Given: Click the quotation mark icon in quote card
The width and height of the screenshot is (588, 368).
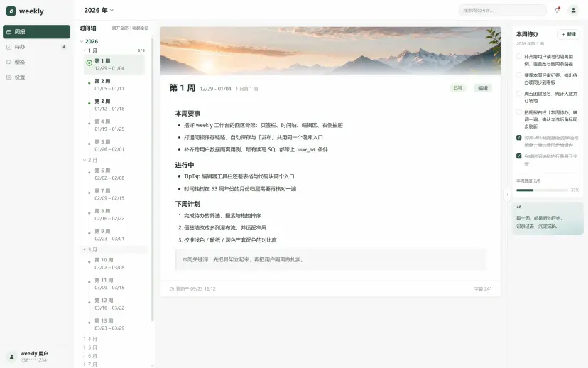Looking at the screenshot, I should point(518,207).
